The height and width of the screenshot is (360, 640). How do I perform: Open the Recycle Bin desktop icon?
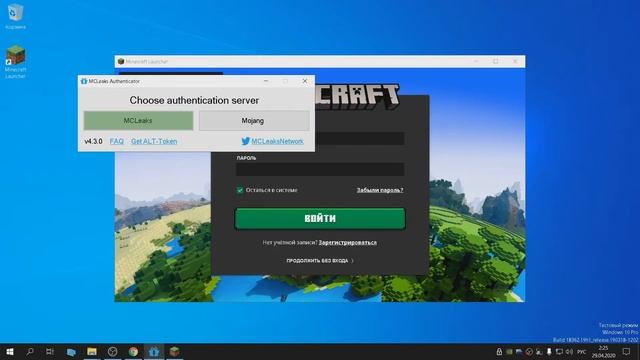point(16,16)
